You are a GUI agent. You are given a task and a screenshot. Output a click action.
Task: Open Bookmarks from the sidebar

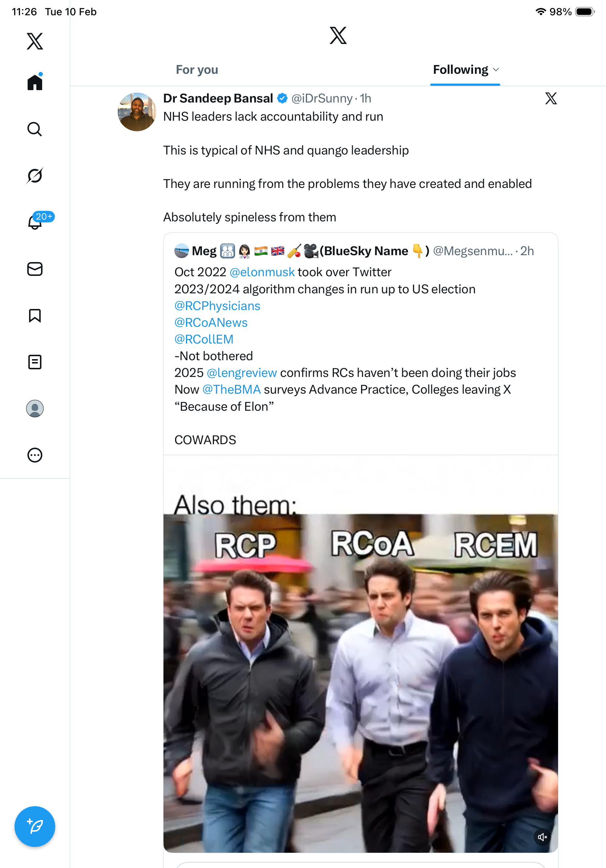point(35,316)
